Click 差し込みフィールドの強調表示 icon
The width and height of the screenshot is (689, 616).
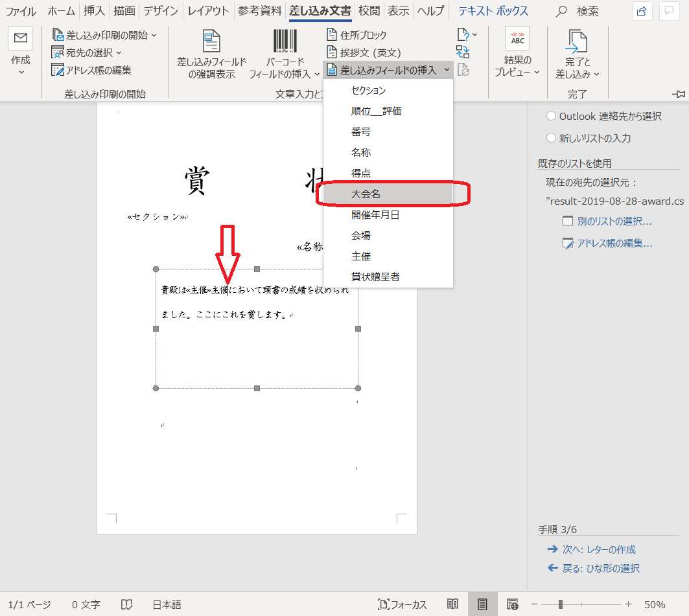pos(211,41)
